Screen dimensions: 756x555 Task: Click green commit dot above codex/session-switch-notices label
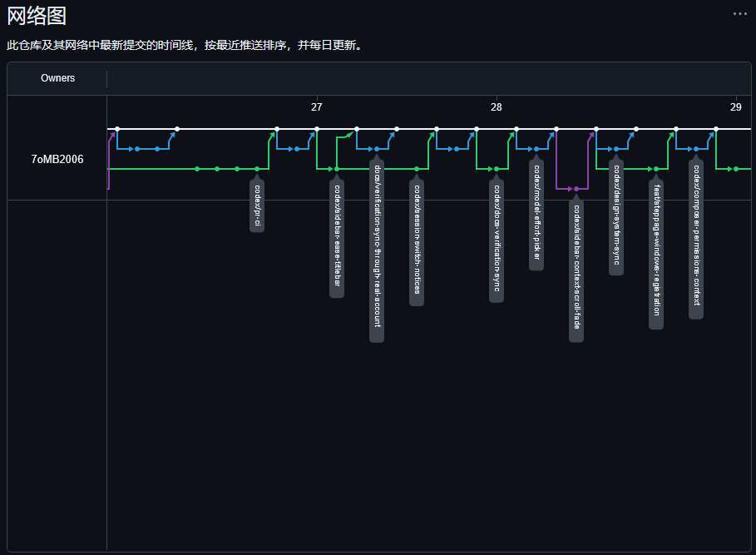click(x=417, y=169)
